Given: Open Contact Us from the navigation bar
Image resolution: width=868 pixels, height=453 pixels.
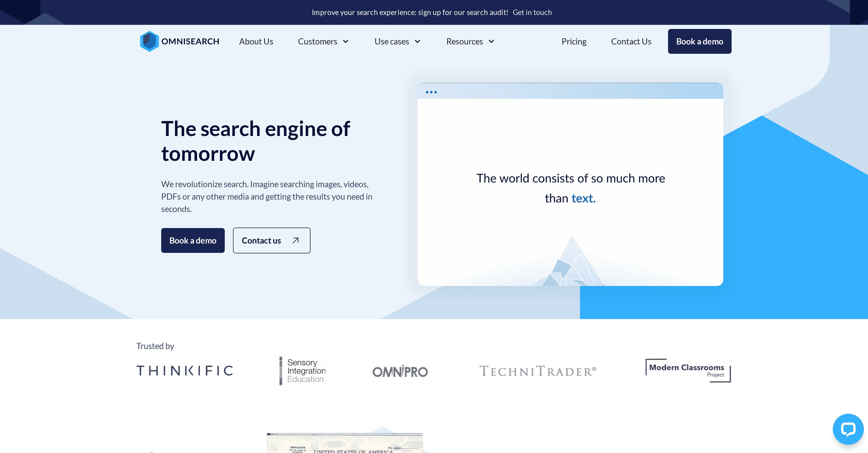Looking at the screenshot, I should (631, 41).
